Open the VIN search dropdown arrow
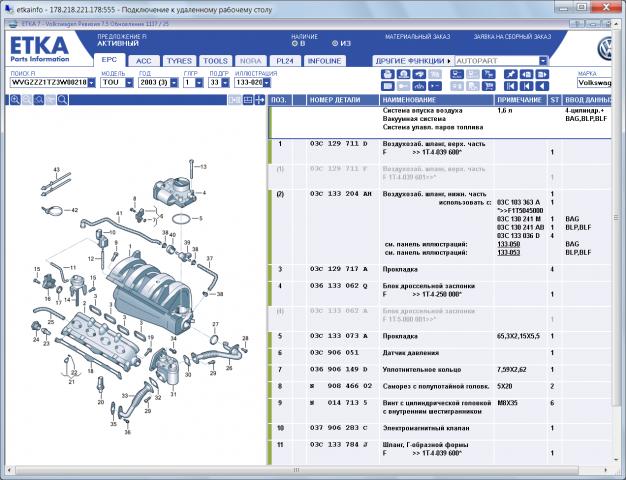626x480 pixels. pos(91,83)
